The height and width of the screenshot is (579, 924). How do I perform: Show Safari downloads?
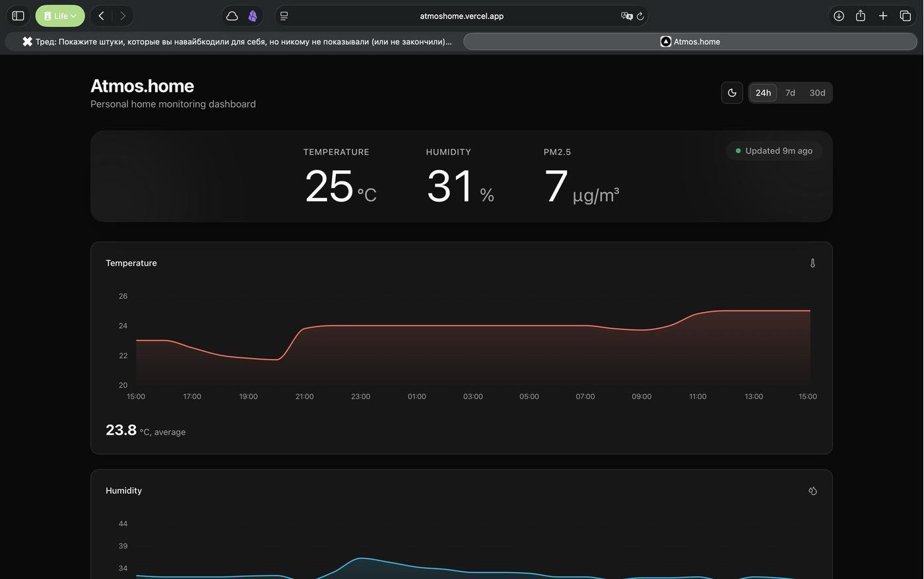[x=839, y=16]
